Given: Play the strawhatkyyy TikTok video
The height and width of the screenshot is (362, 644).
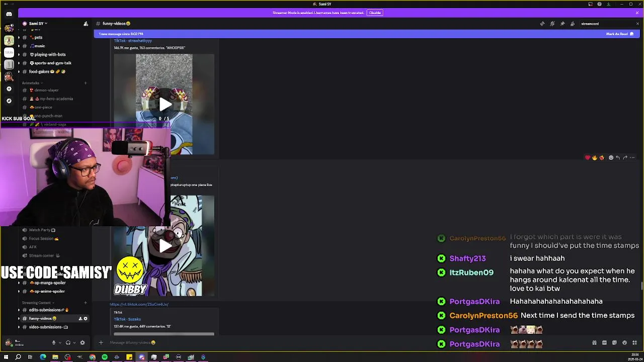Looking at the screenshot, I should point(165,105).
